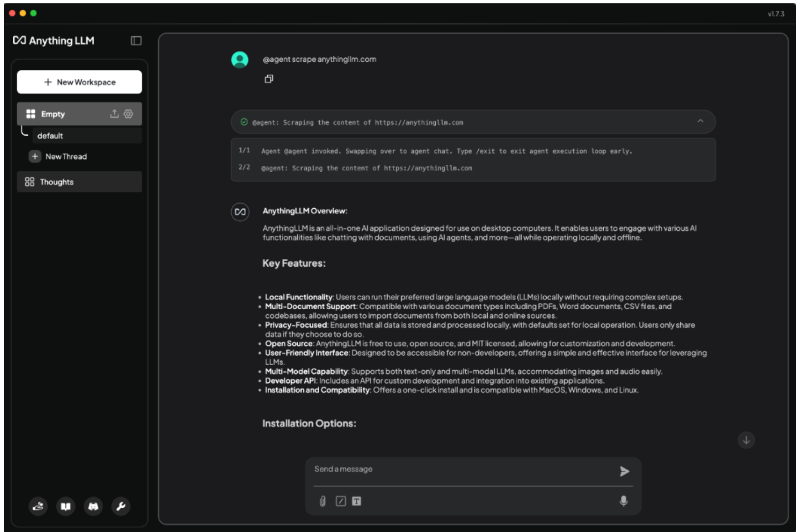The width and height of the screenshot is (797, 532).
Task: Open slash commands icon
Action: coord(341,501)
